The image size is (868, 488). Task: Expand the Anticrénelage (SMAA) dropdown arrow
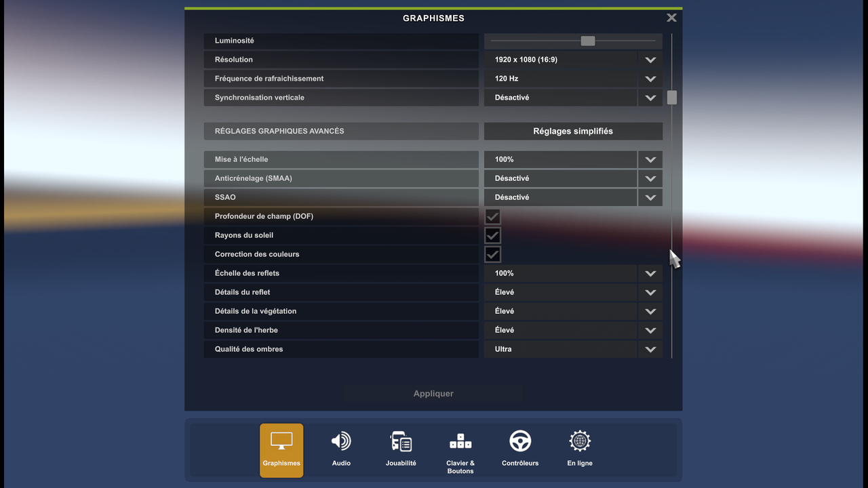click(x=650, y=178)
